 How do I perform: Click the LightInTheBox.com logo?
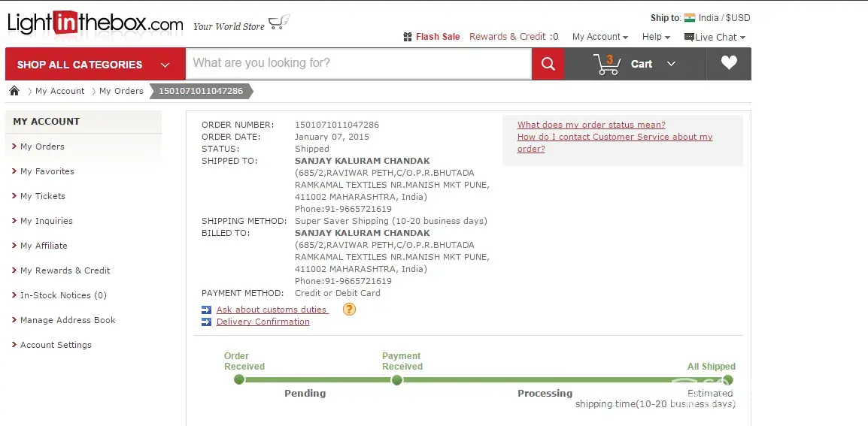point(96,23)
